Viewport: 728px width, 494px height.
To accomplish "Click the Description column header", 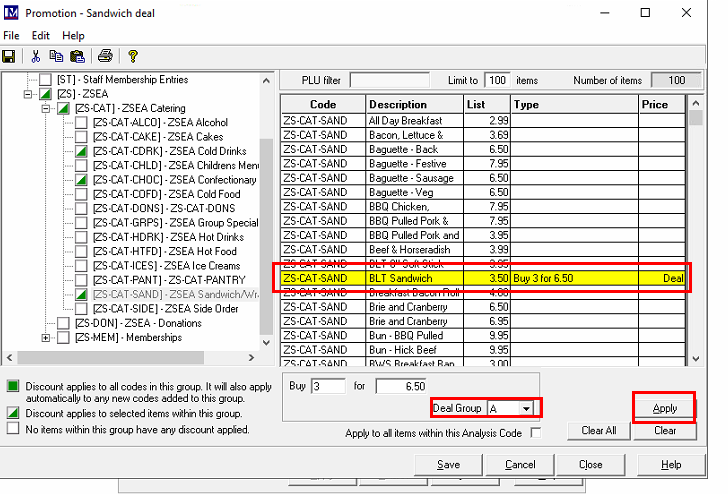I will coord(414,104).
